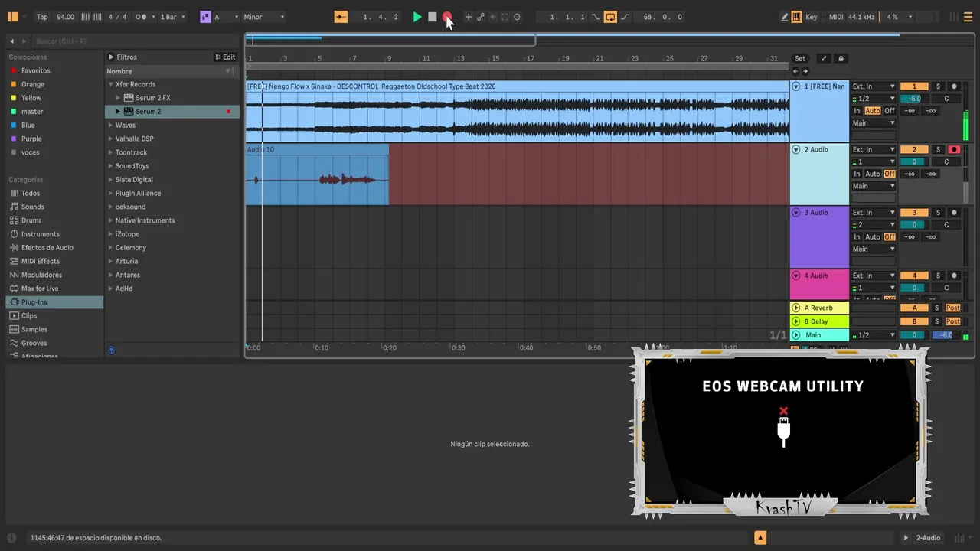Click the Re-enable Automation arrow icon
This screenshot has width=980, height=551.
click(x=493, y=17)
